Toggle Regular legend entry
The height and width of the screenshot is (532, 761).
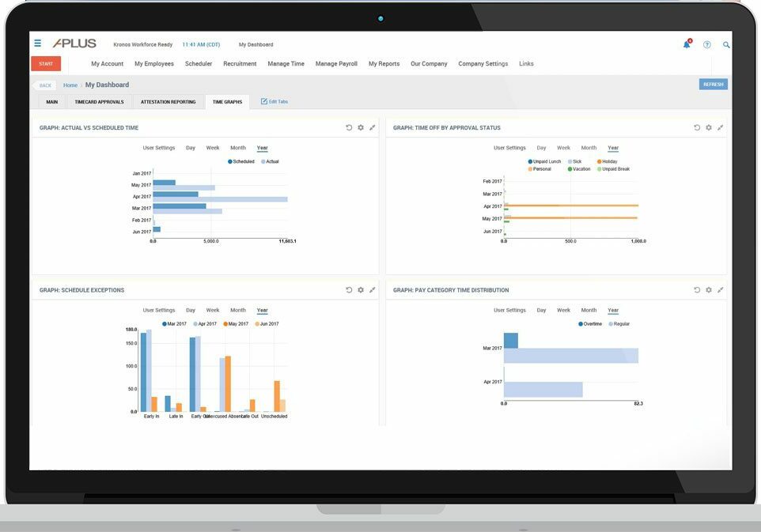click(x=619, y=324)
